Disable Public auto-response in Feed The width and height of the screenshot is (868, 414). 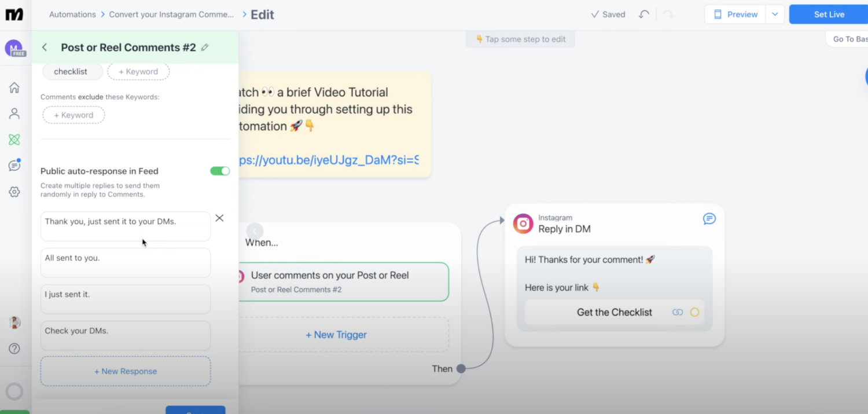coord(220,171)
